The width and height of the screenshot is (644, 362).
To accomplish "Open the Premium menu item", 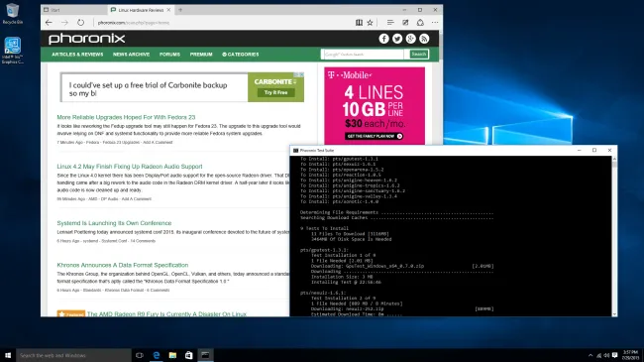I will click(201, 55).
